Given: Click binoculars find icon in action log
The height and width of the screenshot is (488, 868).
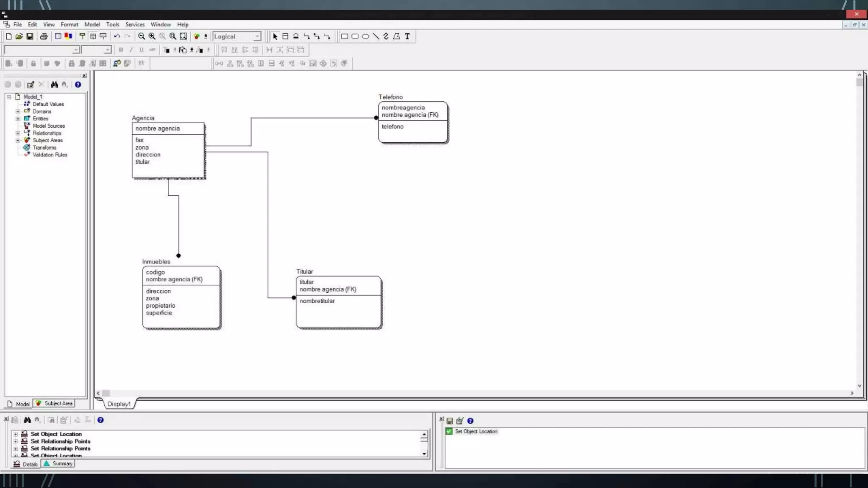Looking at the screenshot, I should tap(27, 420).
